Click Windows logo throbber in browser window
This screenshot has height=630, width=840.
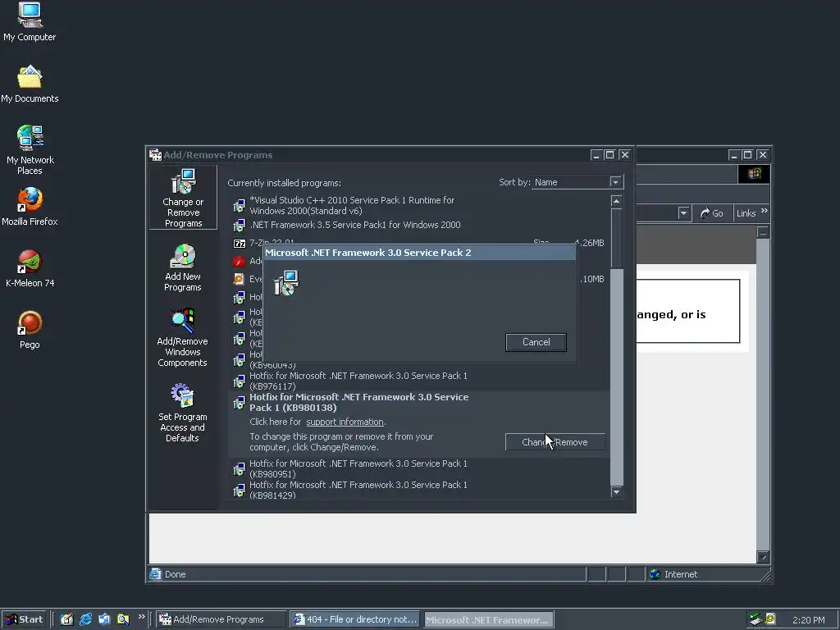[754, 174]
